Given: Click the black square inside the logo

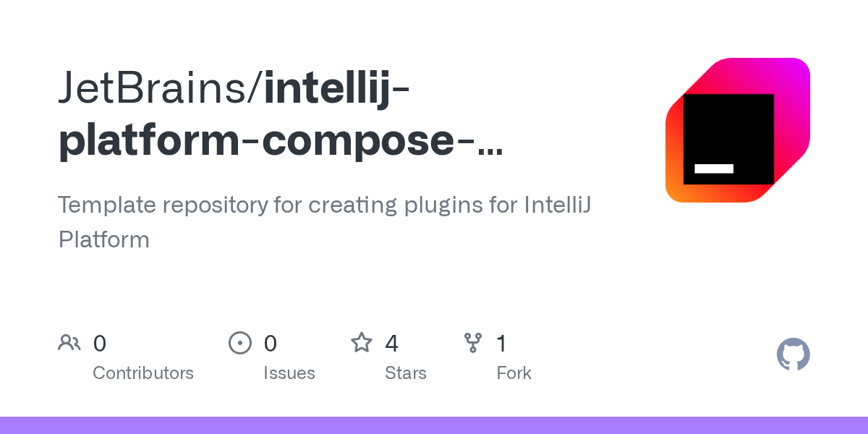Looking at the screenshot, I should pyautogui.click(x=728, y=139).
